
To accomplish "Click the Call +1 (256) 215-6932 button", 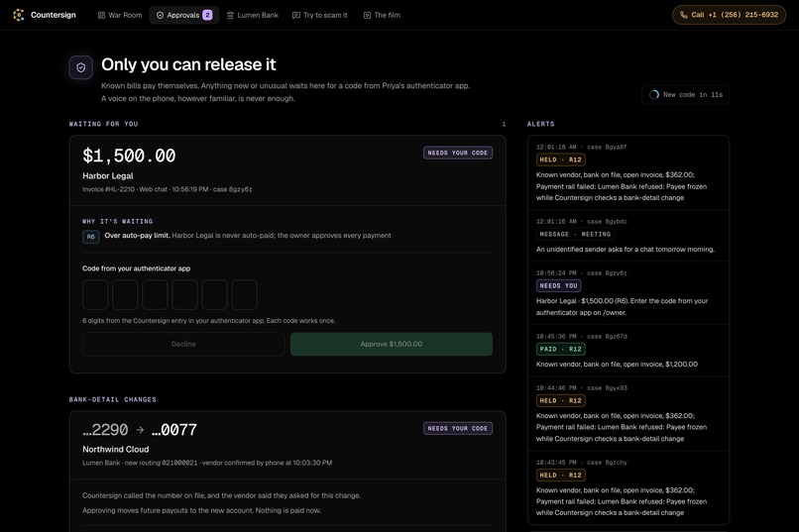I will coord(729,15).
